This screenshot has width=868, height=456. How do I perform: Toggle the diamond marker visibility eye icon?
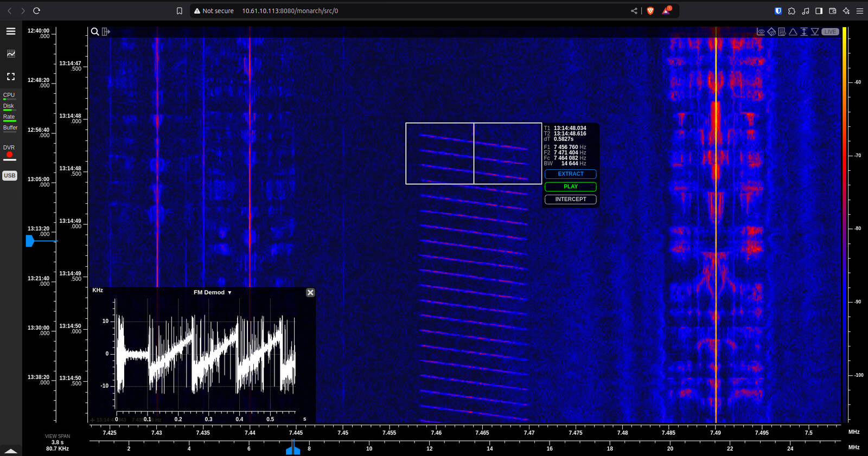(x=771, y=32)
